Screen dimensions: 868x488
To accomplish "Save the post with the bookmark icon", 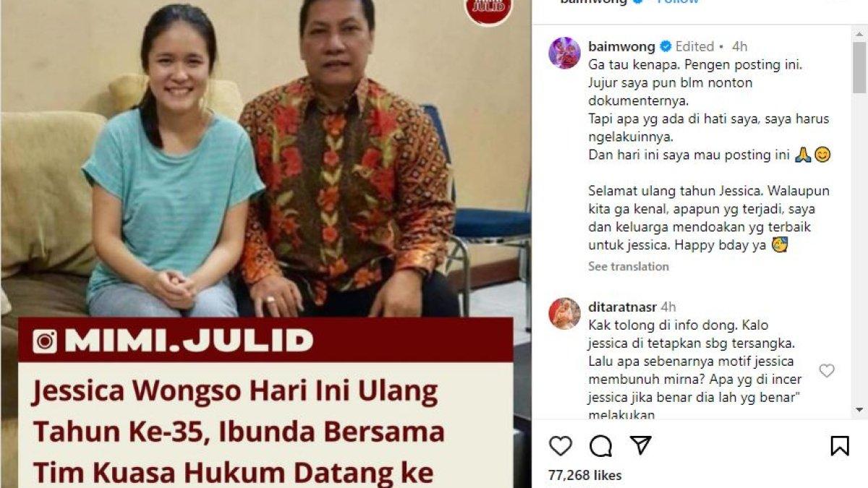I will [840, 446].
